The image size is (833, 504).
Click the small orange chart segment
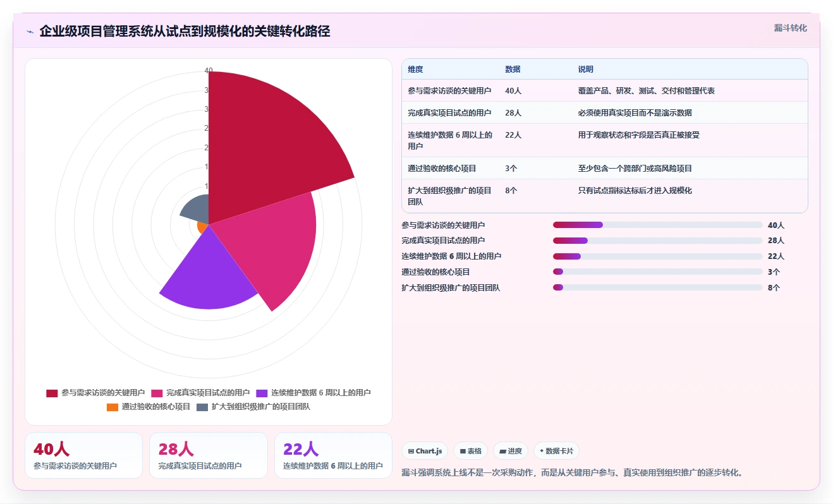click(203, 226)
